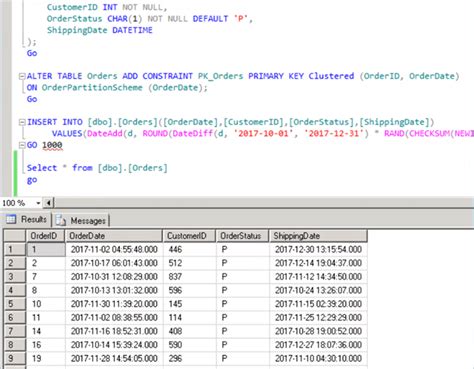Click the horizontal scrollbar left arrow
Image resolution: width=474 pixels, height=369 pixels.
tap(49, 203)
